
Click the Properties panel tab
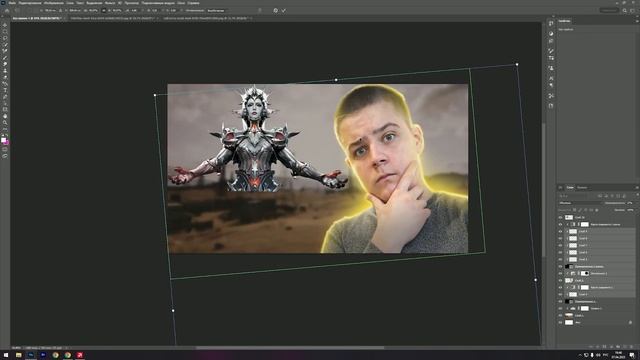point(564,21)
